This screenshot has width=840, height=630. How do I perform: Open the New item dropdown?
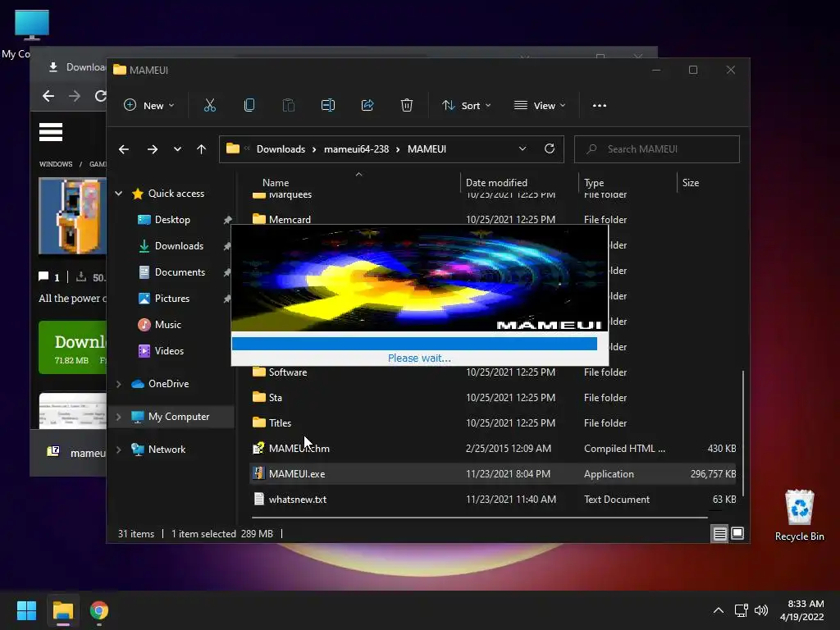[149, 106]
